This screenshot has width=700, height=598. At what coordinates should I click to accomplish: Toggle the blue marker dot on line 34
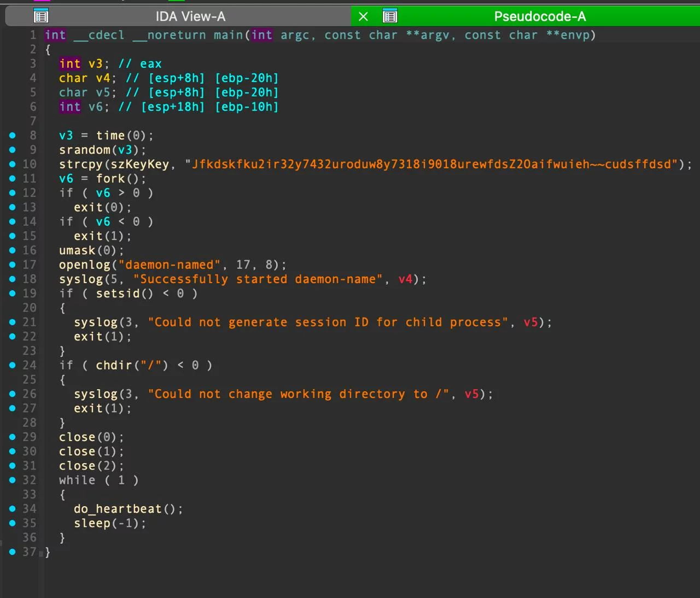pyautogui.click(x=12, y=508)
